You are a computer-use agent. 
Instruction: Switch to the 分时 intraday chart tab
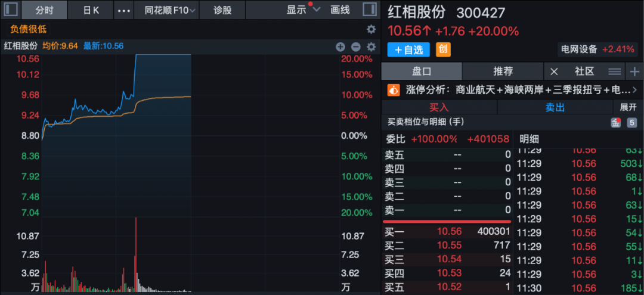(x=44, y=10)
